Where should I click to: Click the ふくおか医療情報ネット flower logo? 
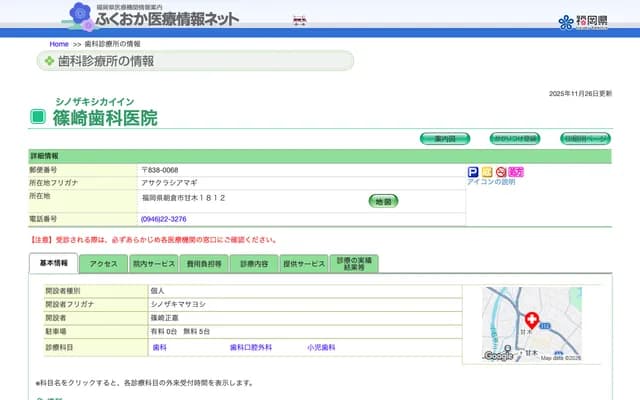(x=82, y=15)
